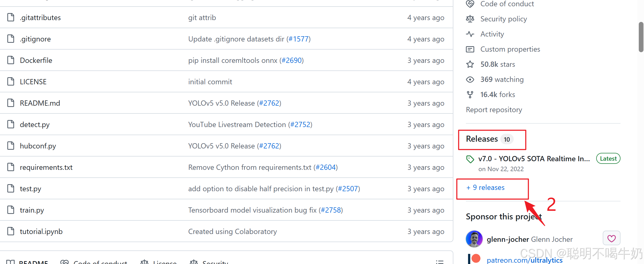Click the stars star icon
Screen dimensions: 644x264
470,64
